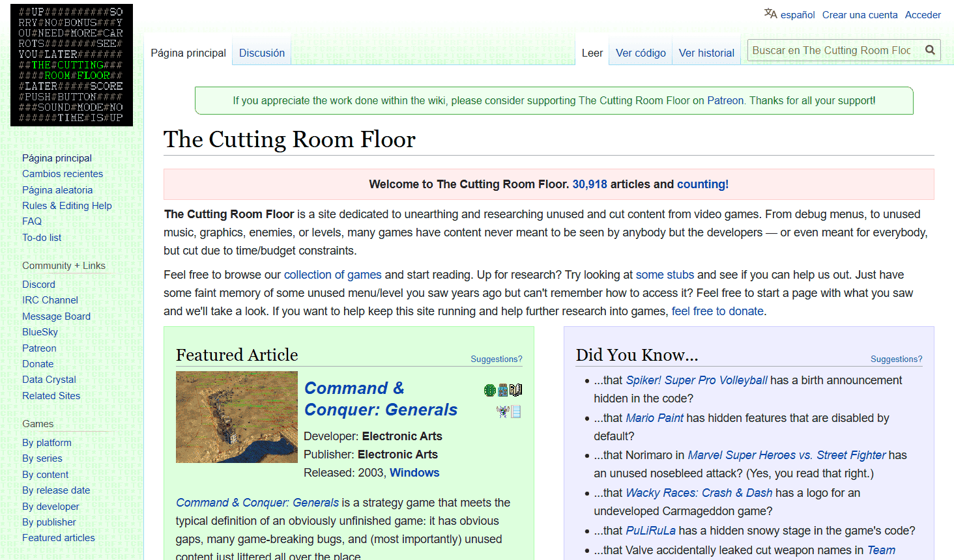The image size is (954, 560).
Task: Click Suggestions link in Did You Know
Action: [896, 359]
